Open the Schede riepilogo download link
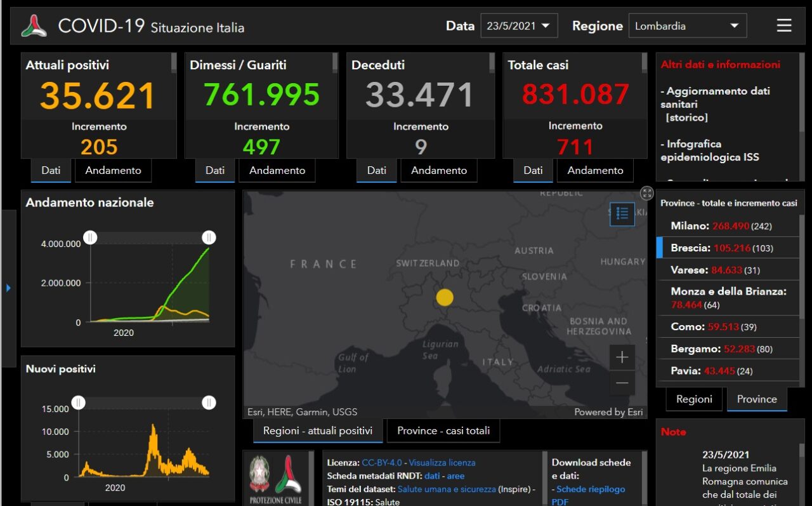The height and width of the screenshot is (506, 812). point(590,489)
